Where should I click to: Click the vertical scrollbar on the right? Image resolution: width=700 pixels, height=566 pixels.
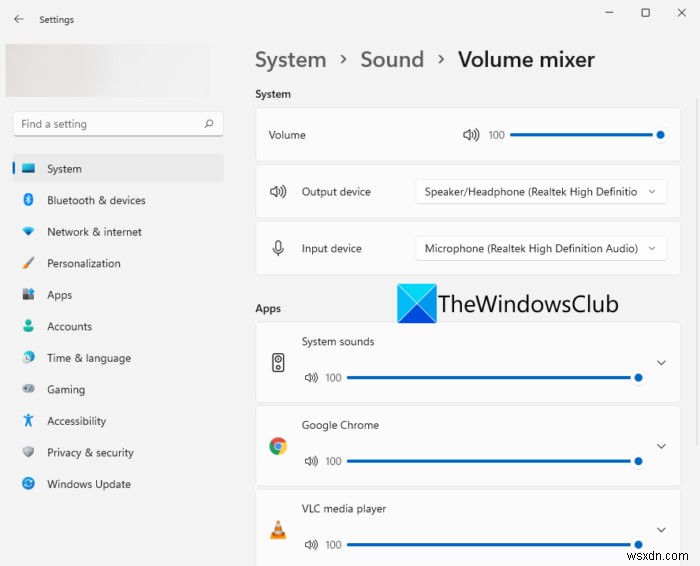696,271
